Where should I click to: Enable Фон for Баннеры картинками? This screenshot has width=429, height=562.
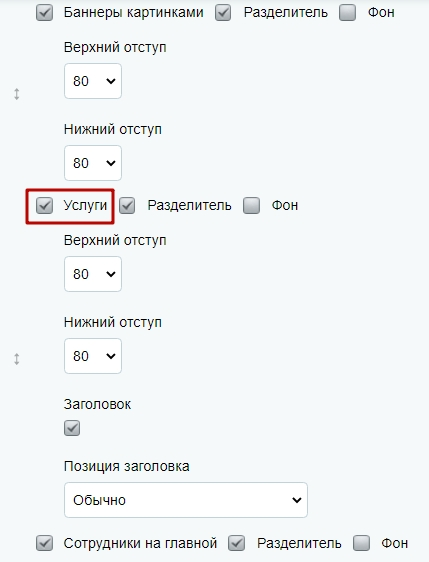(347, 13)
